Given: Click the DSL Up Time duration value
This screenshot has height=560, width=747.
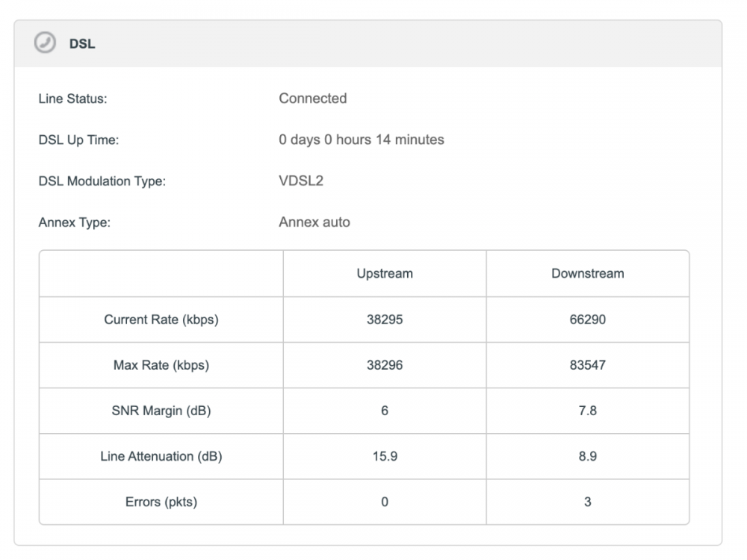Looking at the screenshot, I should (x=362, y=140).
